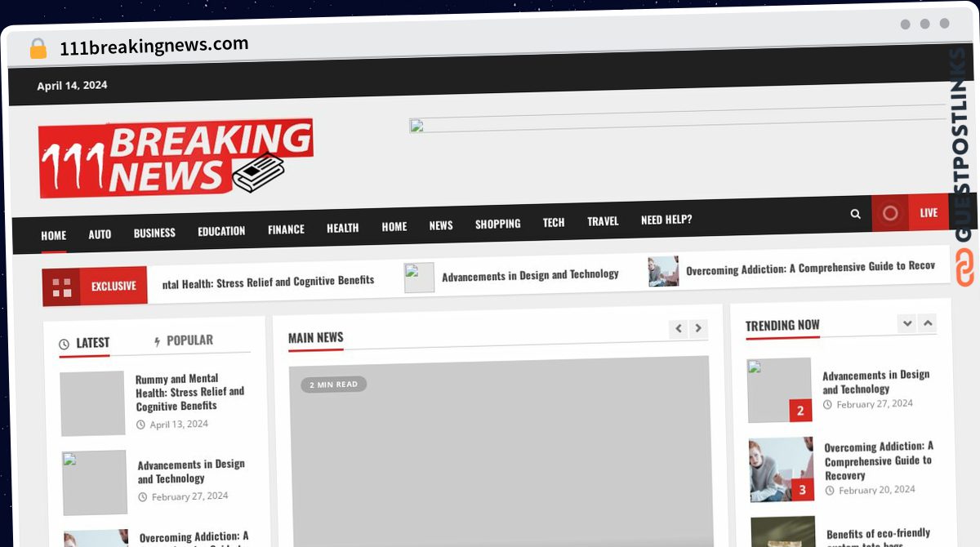980x547 pixels.
Task: Click the padlock icon in the address bar
Action: tap(38, 48)
